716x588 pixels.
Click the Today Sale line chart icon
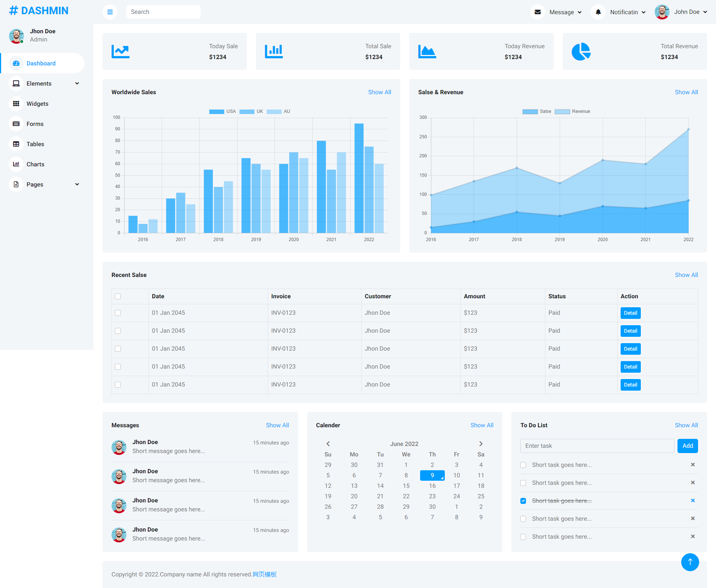[120, 51]
